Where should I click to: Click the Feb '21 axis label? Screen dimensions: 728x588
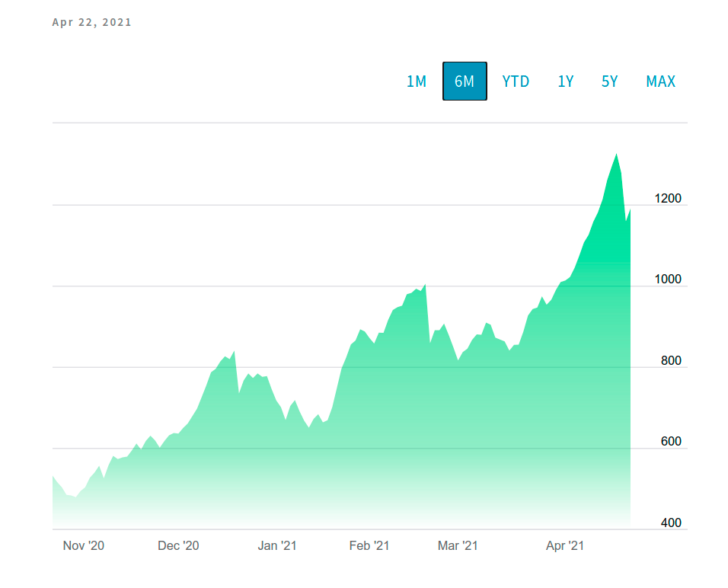(369, 545)
